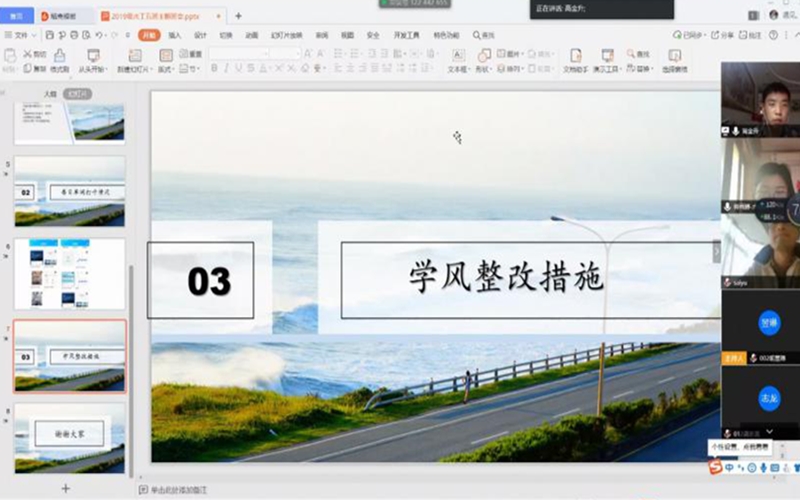This screenshot has width=800, height=500.
Task: Open the Insert (插入) ribbon tab
Action: tap(174, 35)
